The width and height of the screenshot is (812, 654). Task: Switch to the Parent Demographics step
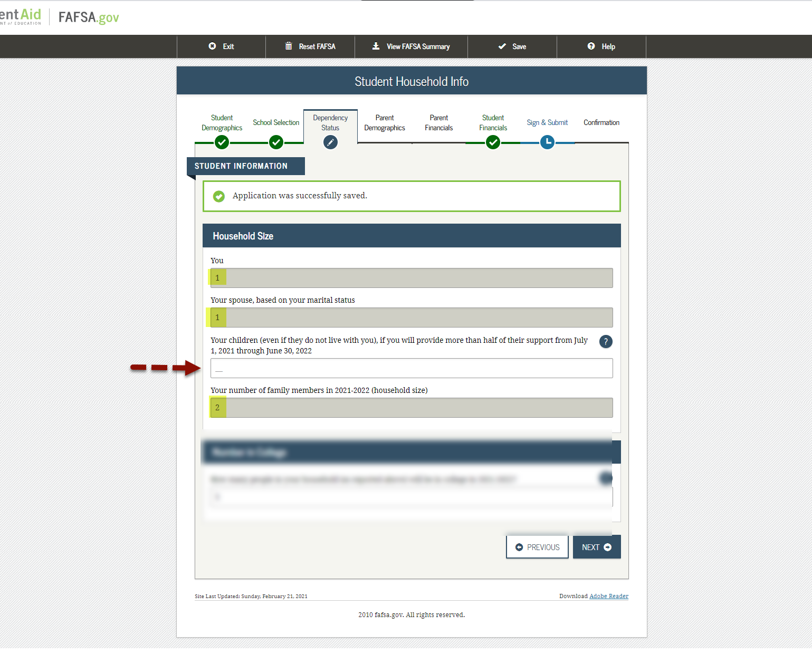385,122
